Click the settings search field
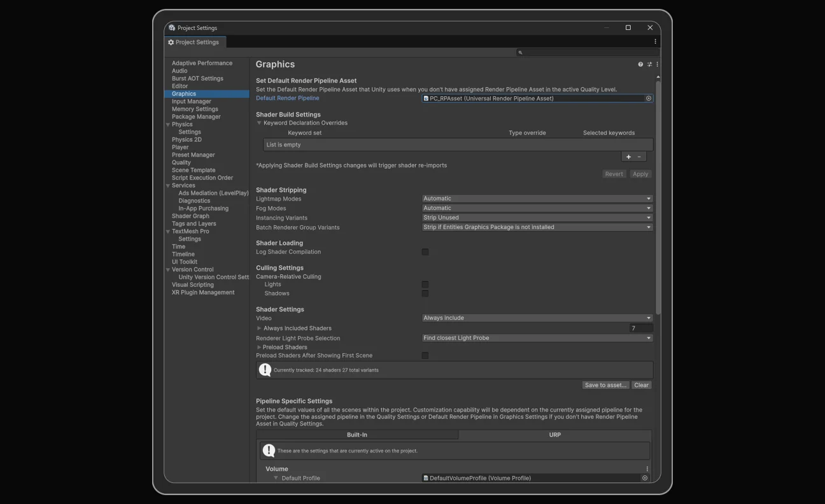 point(587,52)
